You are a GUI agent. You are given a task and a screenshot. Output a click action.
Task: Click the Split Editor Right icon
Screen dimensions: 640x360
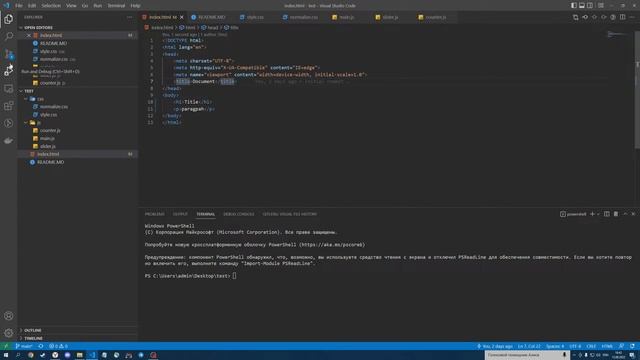click(x=622, y=17)
